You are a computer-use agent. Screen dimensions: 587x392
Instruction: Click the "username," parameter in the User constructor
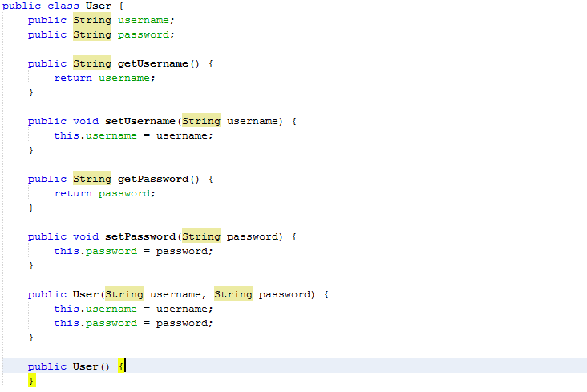click(x=178, y=294)
